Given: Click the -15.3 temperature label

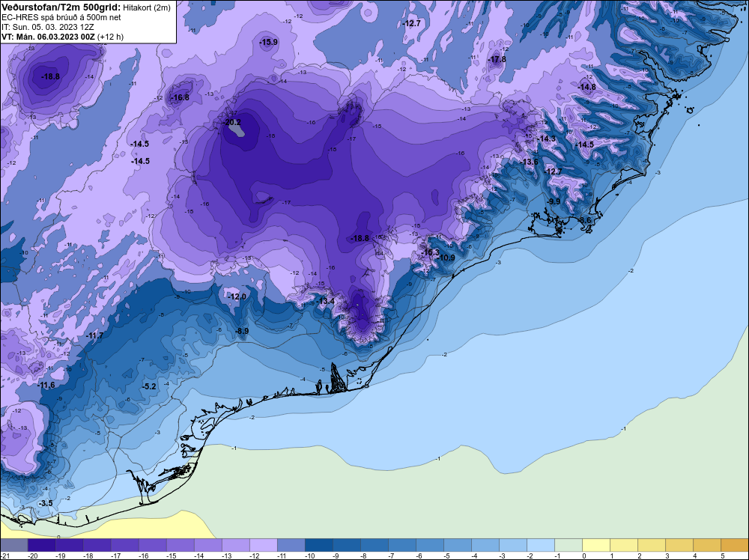Looking at the screenshot, I should click(431, 252).
